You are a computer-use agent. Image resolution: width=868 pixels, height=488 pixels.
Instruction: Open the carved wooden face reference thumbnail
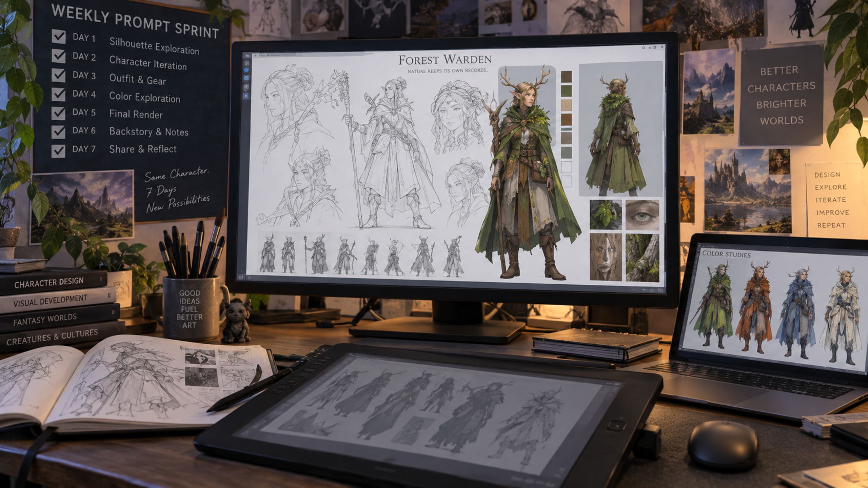(x=606, y=257)
